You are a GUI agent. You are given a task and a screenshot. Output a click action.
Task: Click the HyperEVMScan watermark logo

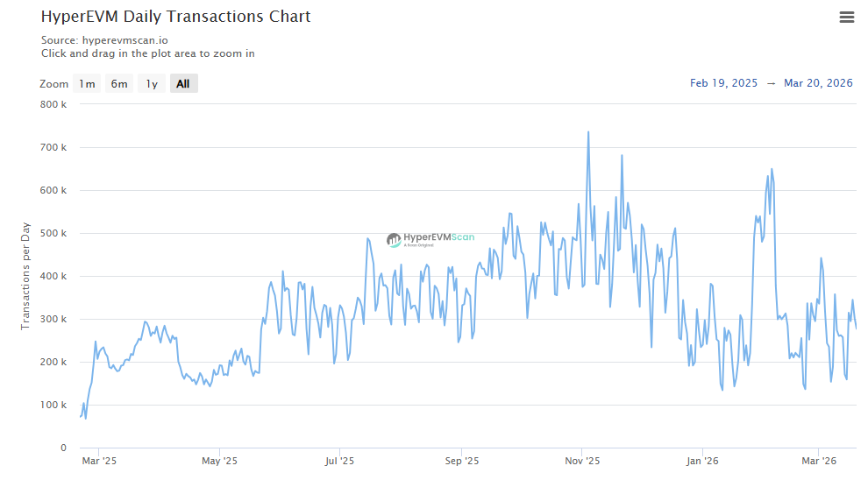tap(430, 239)
